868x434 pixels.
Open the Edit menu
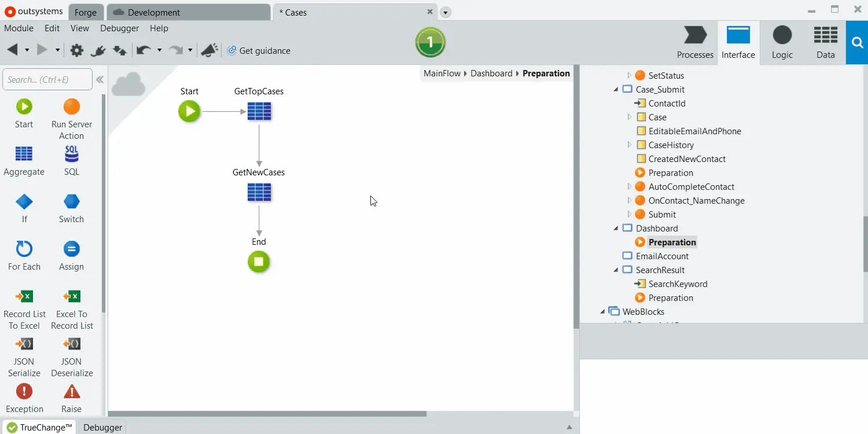[52, 28]
